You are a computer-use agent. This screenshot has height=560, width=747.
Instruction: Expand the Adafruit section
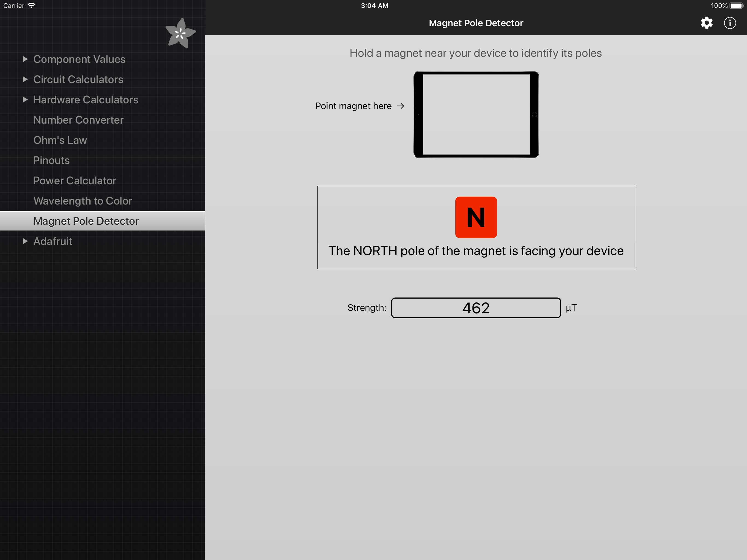coord(25,241)
